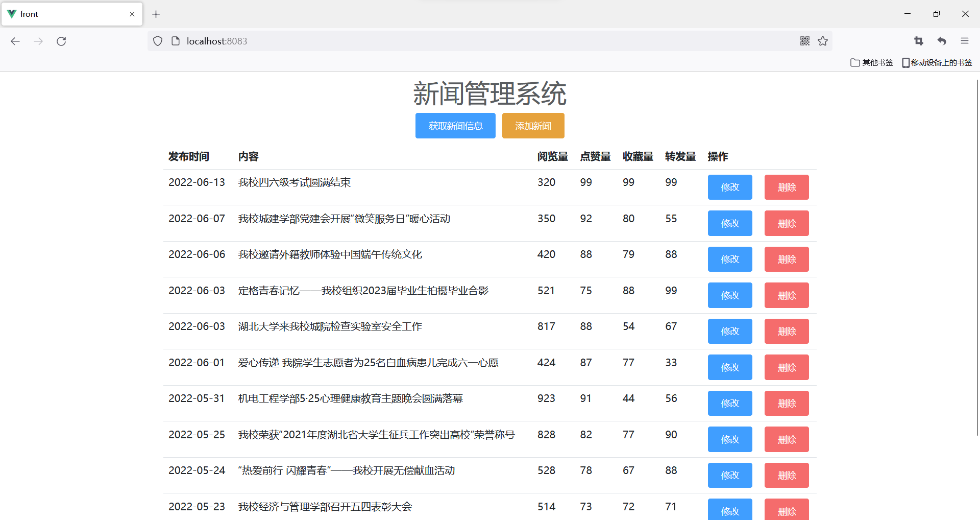Click the Vue logo on the front tab
Screen dimensions: 980x520
11,14
